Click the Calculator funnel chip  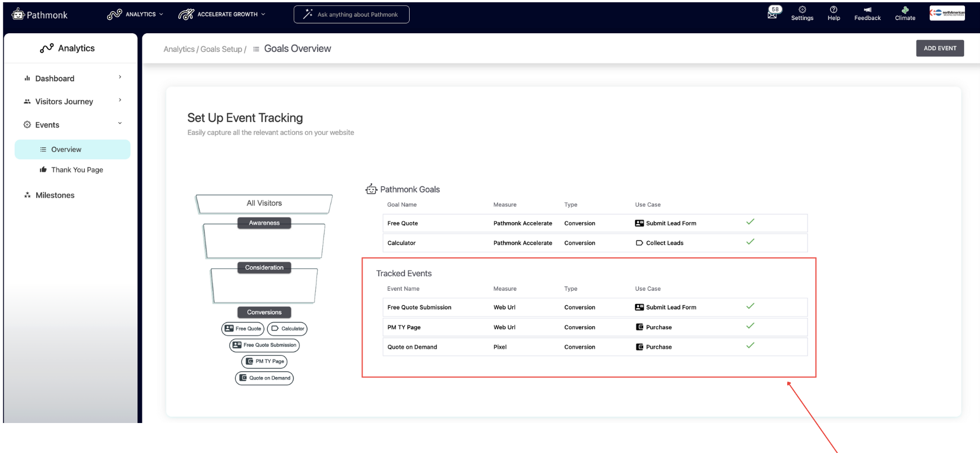(x=287, y=329)
